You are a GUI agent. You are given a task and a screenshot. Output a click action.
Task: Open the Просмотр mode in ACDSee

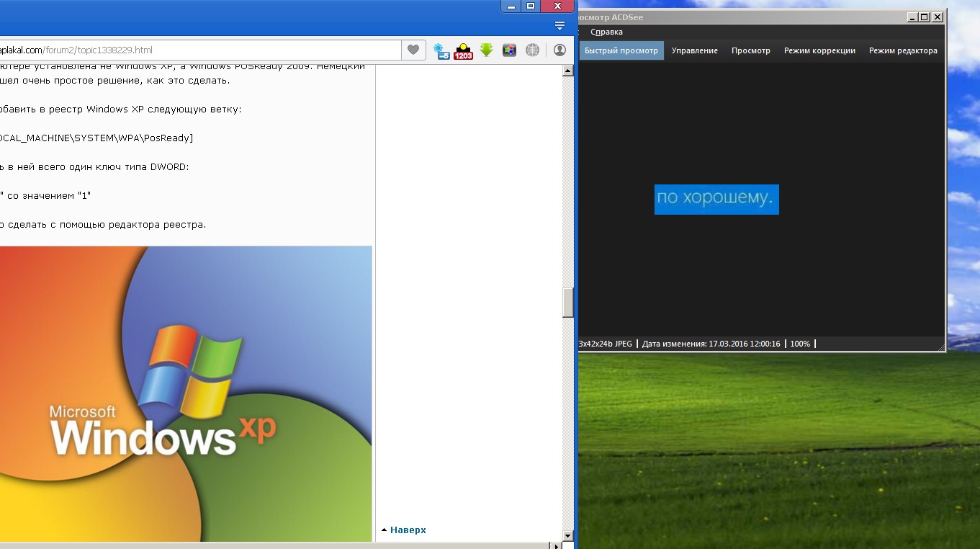(x=750, y=50)
